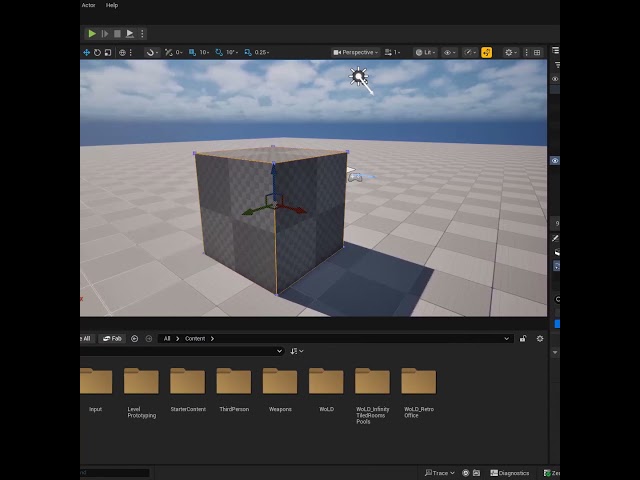Select the ThirdPerson folder
This screenshot has width=640, height=480.
[234, 389]
